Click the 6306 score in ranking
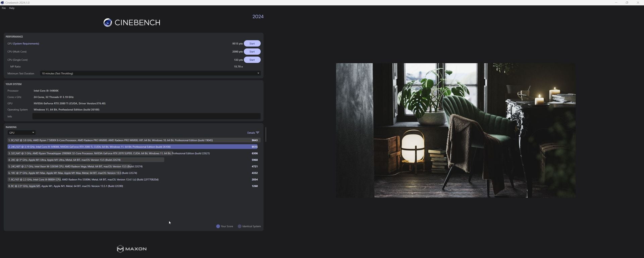Viewport: 644px width, 258px height. 255,153
